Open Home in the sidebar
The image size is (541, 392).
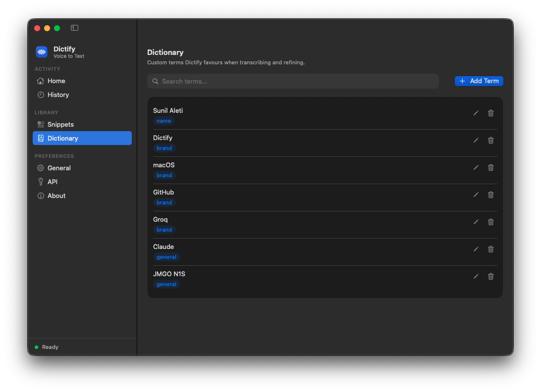[82, 81]
